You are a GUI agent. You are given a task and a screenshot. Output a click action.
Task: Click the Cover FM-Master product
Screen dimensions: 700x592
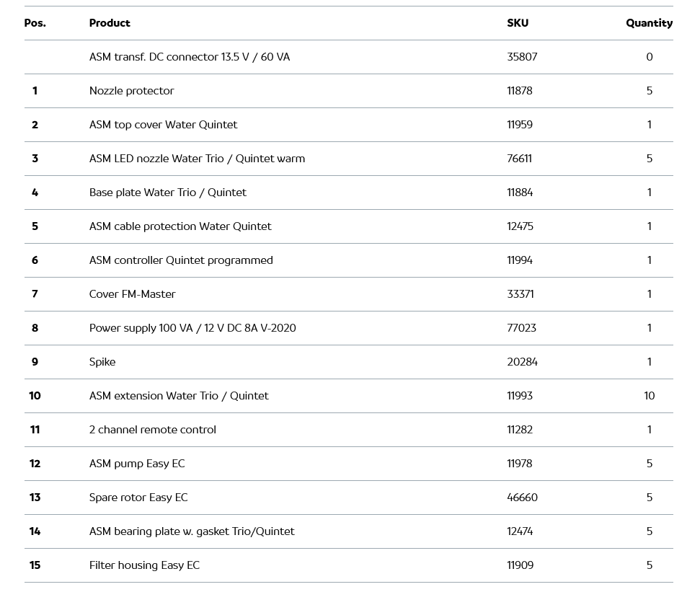[x=132, y=294]
